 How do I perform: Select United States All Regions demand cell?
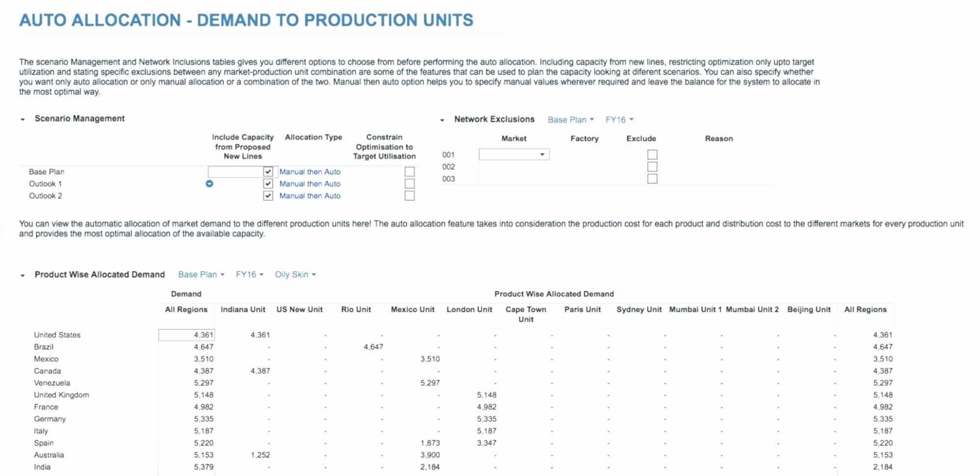[187, 335]
